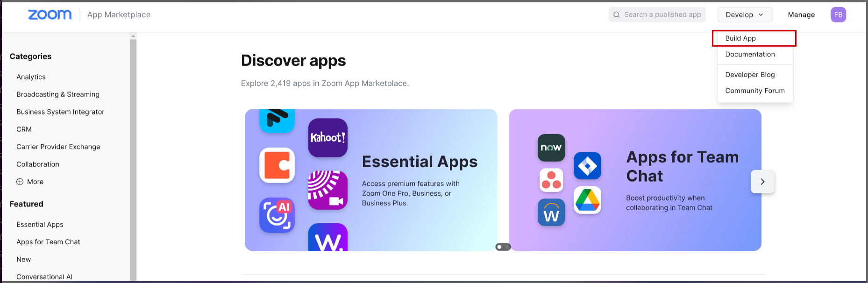Click the next carousel arrow
Viewport: 868px width, 283px height.
[762, 182]
